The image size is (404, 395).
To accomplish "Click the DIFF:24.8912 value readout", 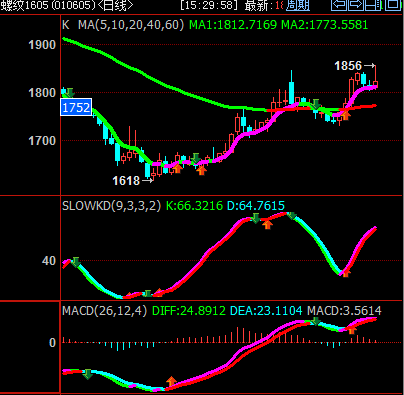I will 189,311.
